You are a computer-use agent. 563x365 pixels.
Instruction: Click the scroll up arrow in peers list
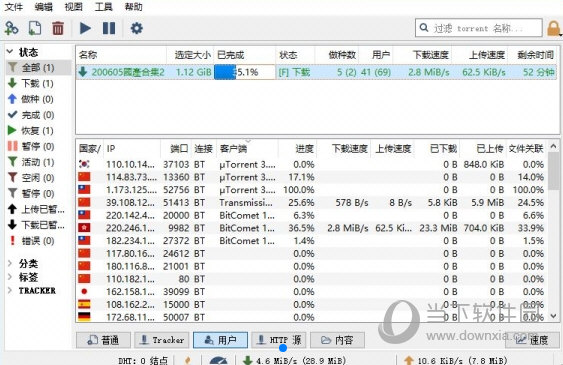[x=553, y=146]
